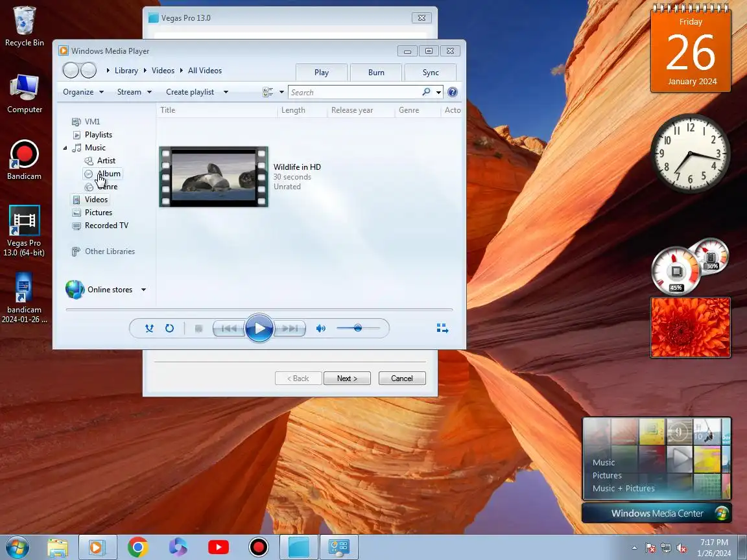
Task: Switch to the Sync tab
Action: tap(430, 73)
